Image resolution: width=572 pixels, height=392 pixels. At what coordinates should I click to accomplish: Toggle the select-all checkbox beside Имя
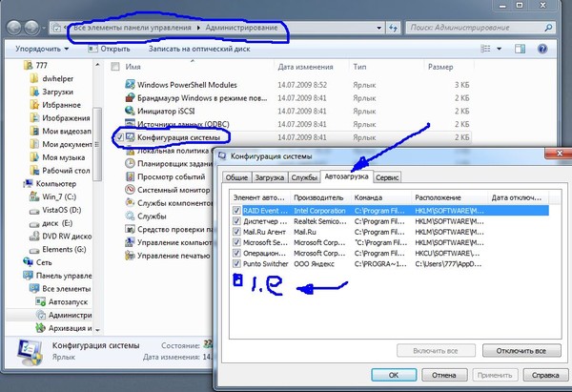pos(115,67)
